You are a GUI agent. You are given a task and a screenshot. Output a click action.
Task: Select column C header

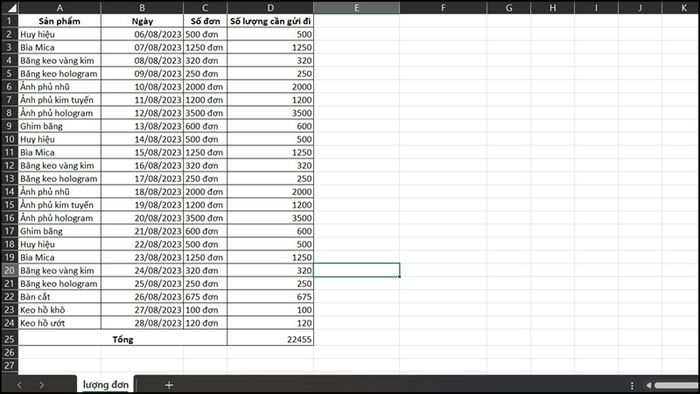point(205,8)
